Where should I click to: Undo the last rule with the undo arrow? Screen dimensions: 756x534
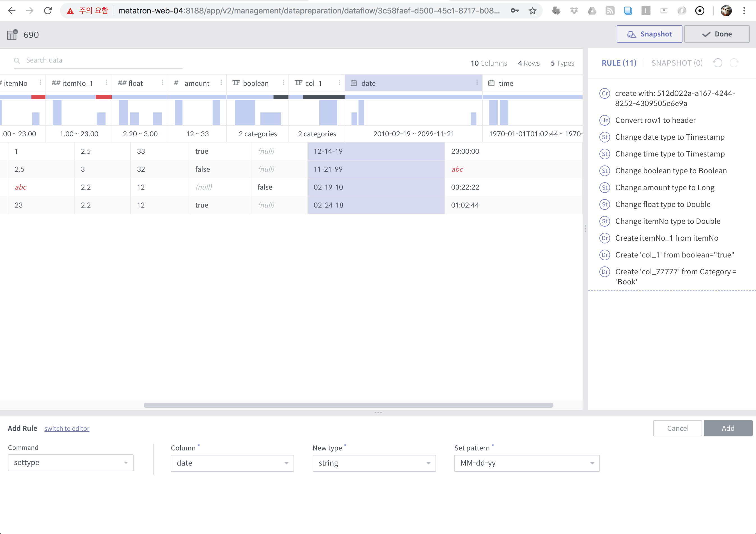coord(718,63)
